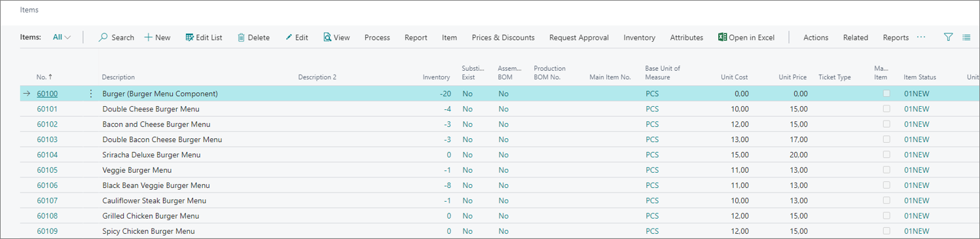The width and height of the screenshot is (980, 239).
Task: Toggle Main Item checkbox for 60100
Action: 886,94
